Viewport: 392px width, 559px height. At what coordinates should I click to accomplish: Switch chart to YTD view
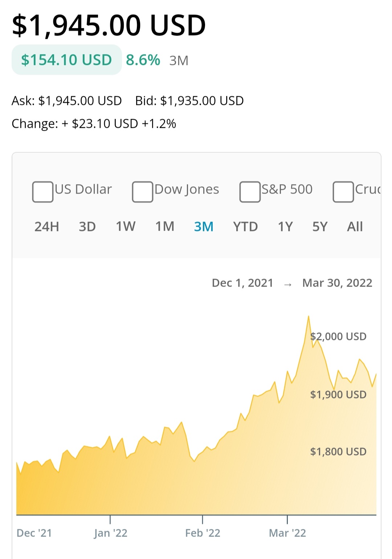[x=245, y=227]
